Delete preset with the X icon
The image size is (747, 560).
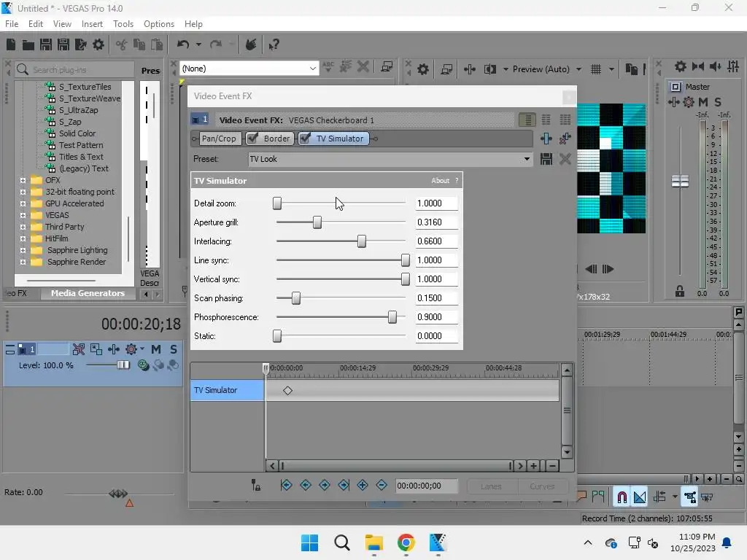pos(565,159)
